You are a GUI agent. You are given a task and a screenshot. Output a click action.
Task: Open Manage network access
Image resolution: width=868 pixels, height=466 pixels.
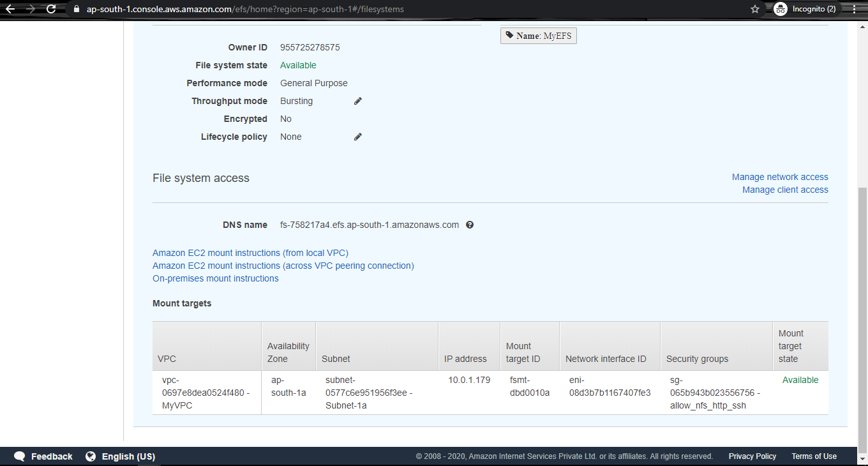coord(780,177)
